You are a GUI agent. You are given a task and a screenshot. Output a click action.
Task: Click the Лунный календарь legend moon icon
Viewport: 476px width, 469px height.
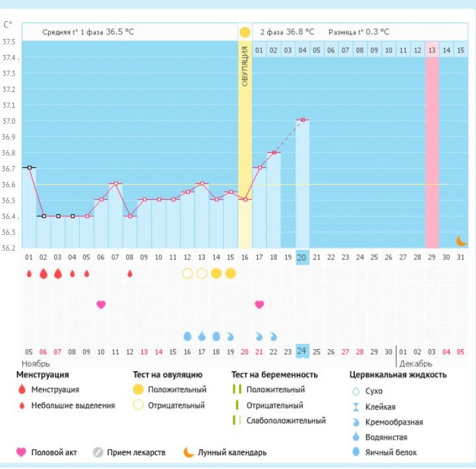189,452
